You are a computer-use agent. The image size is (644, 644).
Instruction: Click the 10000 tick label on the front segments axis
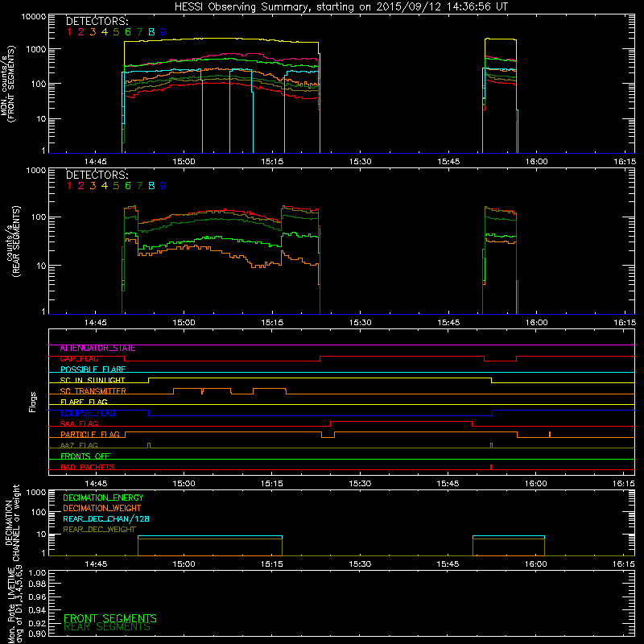pyautogui.click(x=34, y=17)
